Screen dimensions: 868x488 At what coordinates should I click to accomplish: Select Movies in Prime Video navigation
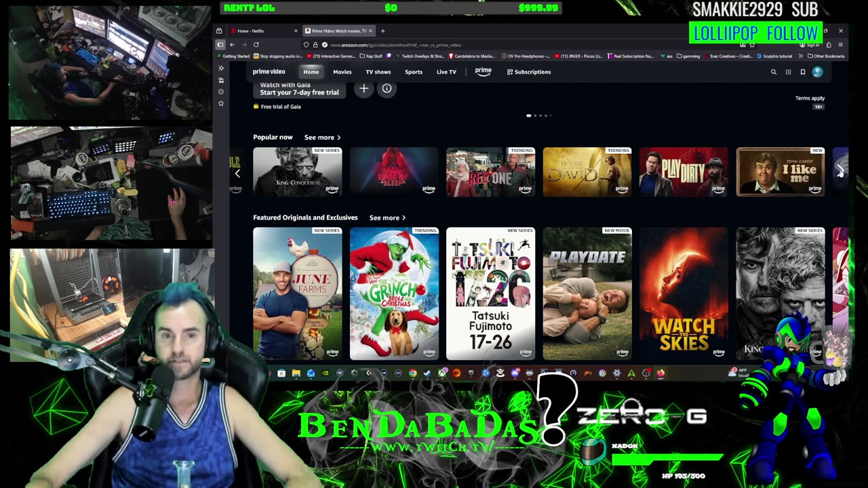pyautogui.click(x=342, y=72)
